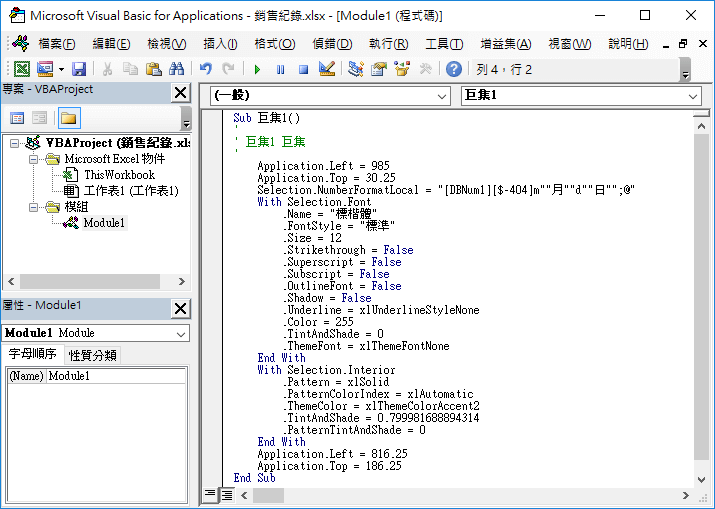Click project tree scroll right arrow

click(181, 281)
